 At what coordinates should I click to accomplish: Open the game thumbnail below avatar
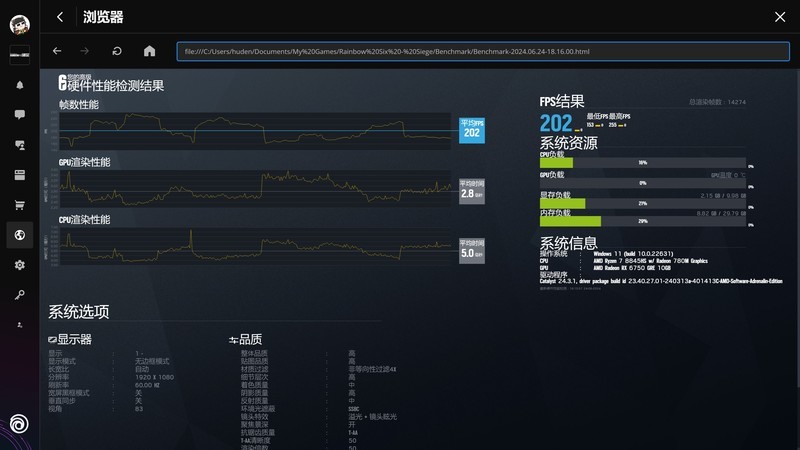pyautogui.click(x=19, y=55)
